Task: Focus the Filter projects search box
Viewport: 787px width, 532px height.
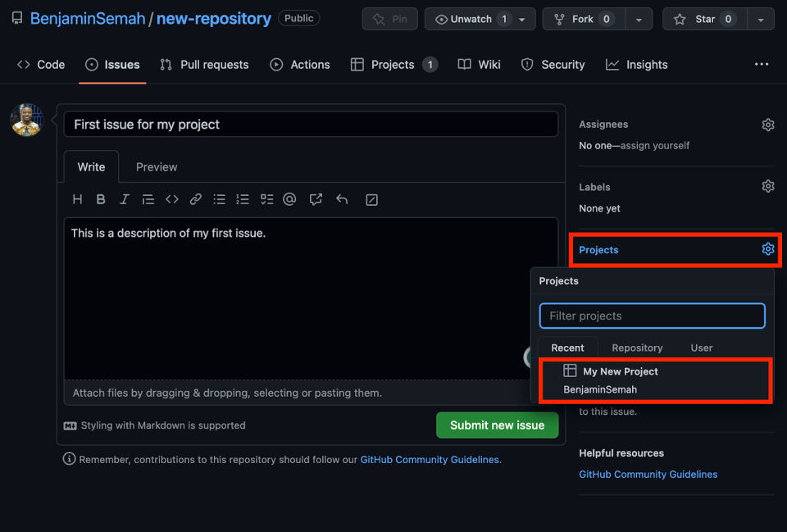Action: [652, 316]
